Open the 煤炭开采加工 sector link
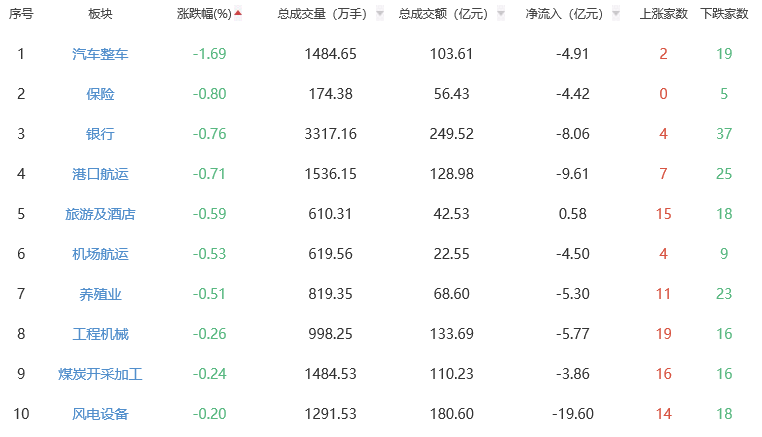762x437 pixels. tap(100, 374)
